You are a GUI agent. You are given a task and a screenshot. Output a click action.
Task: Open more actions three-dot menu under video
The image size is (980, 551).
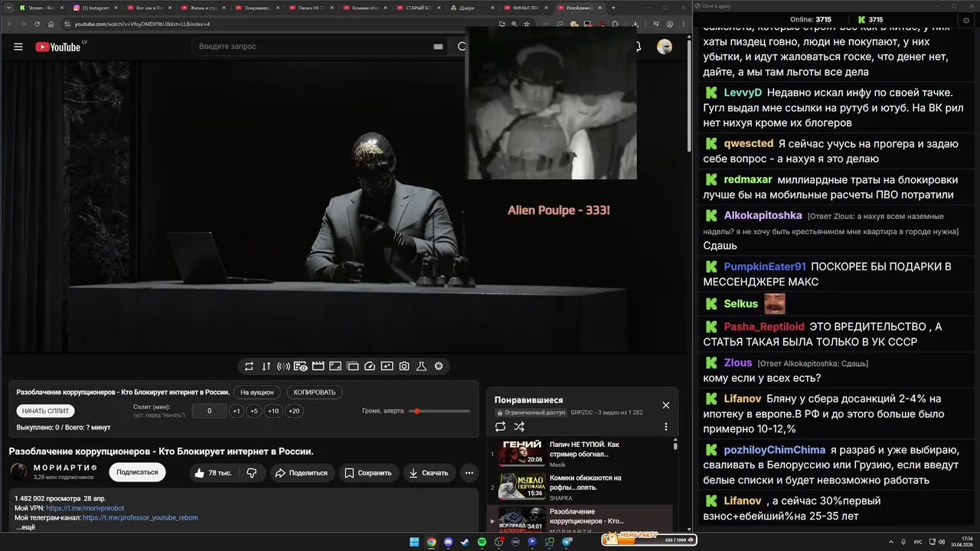click(x=469, y=473)
